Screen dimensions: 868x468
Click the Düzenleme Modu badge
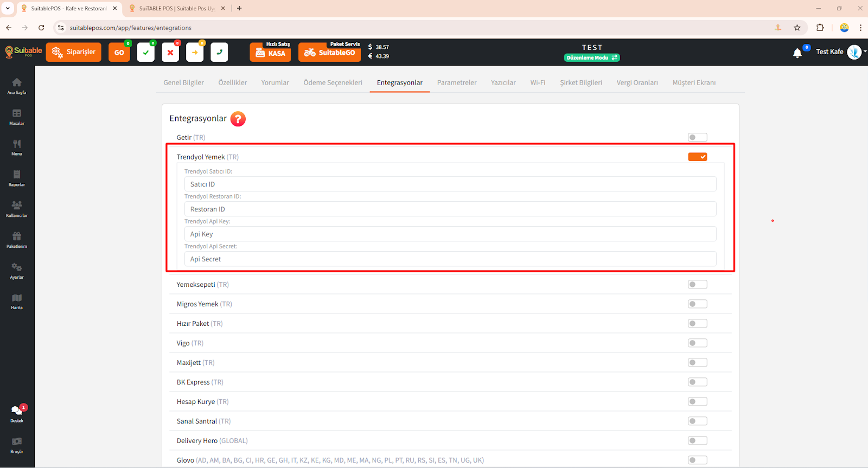592,57
